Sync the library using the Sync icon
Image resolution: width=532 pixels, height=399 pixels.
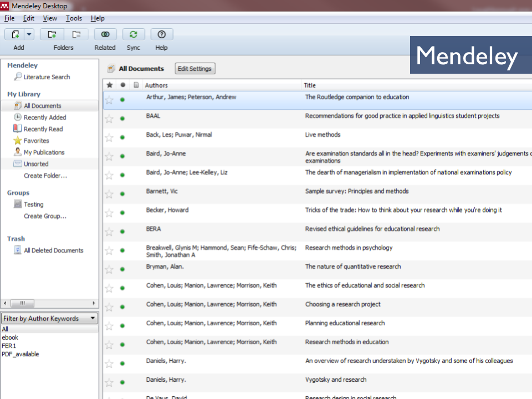coord(134,34)
